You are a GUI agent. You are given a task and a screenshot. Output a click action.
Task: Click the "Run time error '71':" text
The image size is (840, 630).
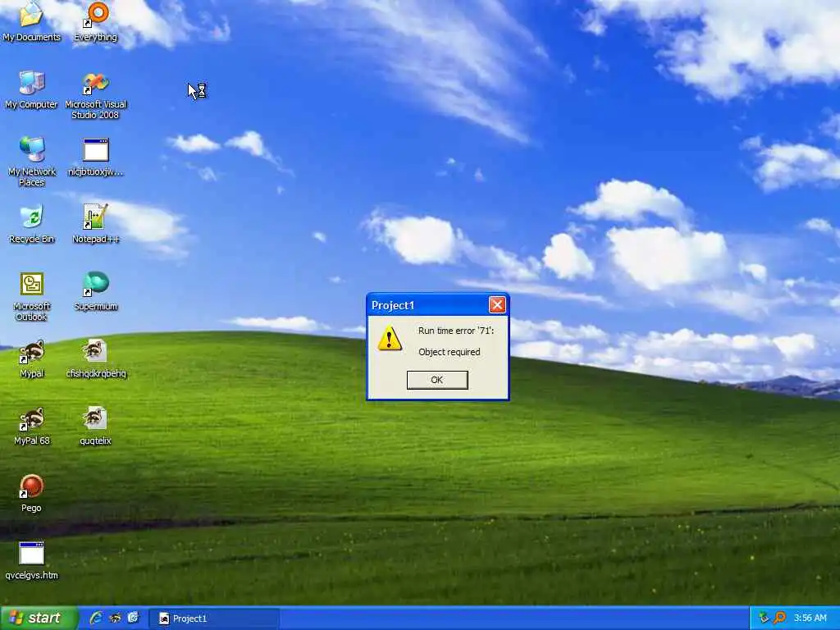click(x=456, y=331)
